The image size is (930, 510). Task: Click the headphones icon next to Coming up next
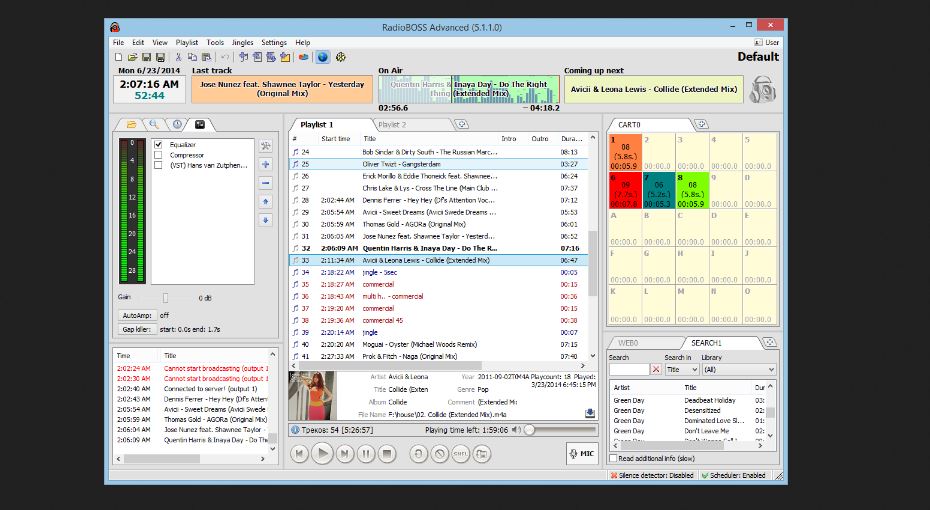pos(762,90)
